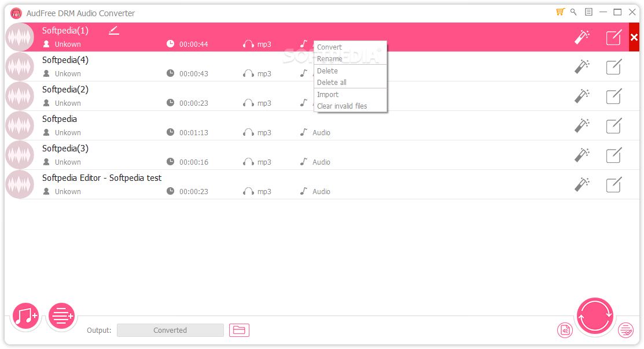Click the Unkown artist in Softpedia(2) row

click(x=68, y=103)
